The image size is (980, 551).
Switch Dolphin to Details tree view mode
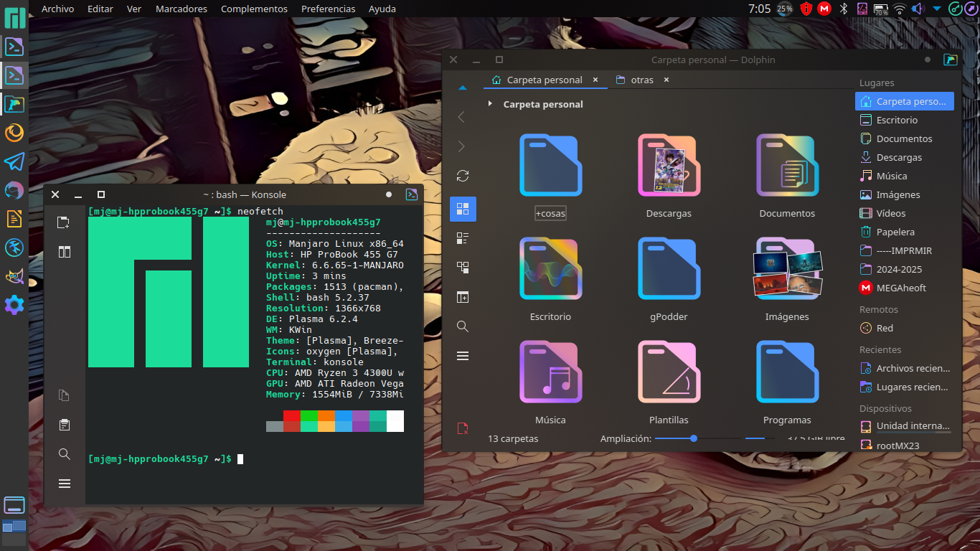[x=463, y=268]
